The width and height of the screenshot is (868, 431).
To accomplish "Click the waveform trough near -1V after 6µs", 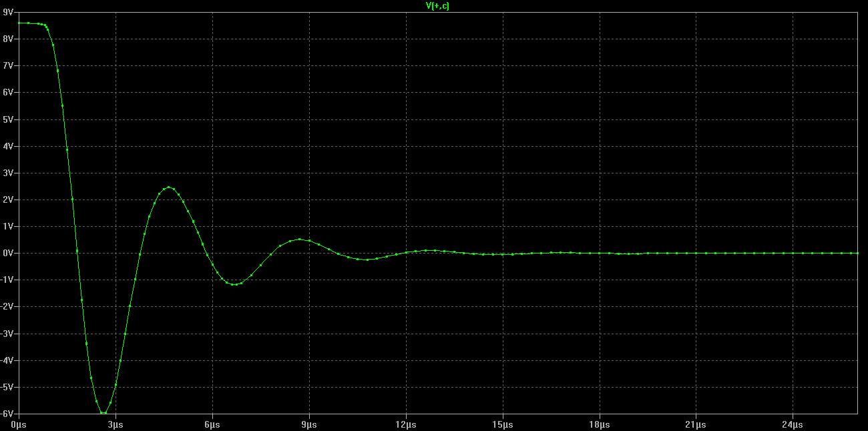I will (x=234, y=284).
